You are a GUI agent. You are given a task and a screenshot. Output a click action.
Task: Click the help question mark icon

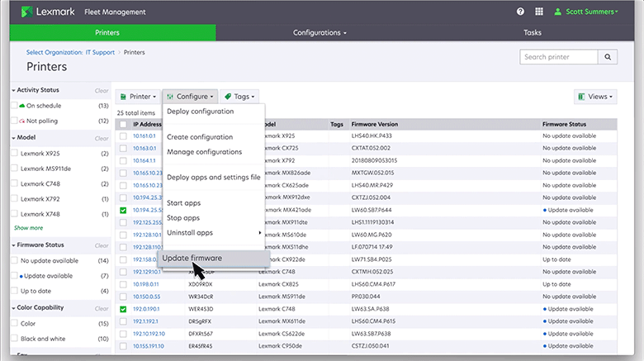click(x=520, y=12)
